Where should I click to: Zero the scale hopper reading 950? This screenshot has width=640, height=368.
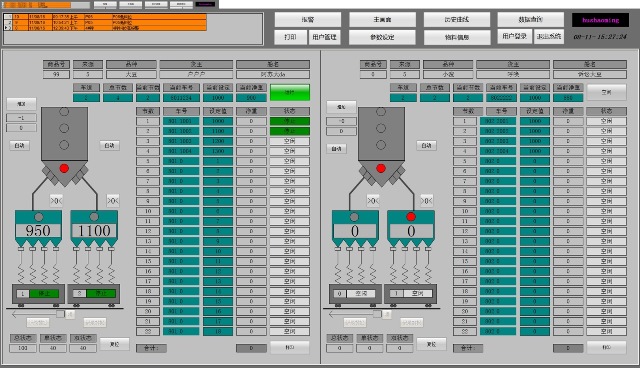56,200
